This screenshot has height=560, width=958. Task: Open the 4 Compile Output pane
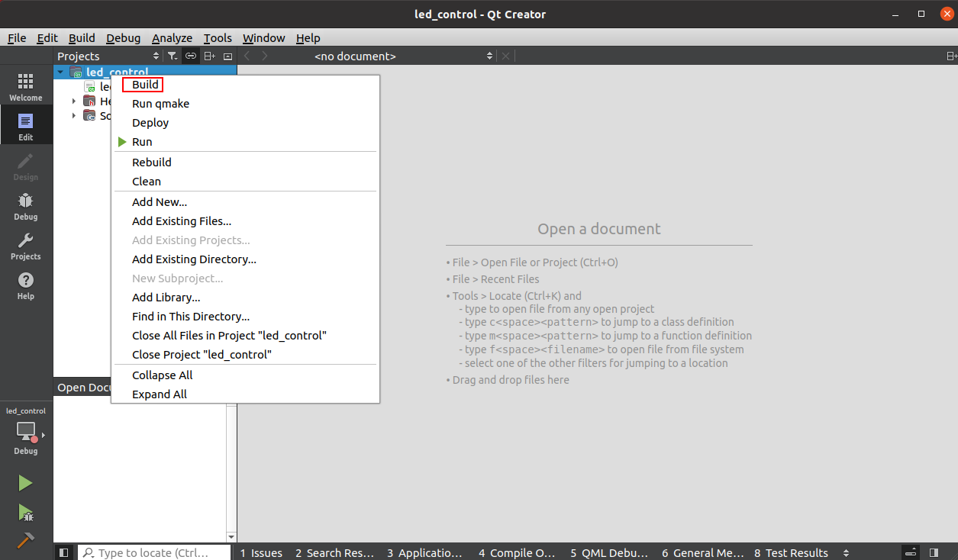click(x=517, y=552)
